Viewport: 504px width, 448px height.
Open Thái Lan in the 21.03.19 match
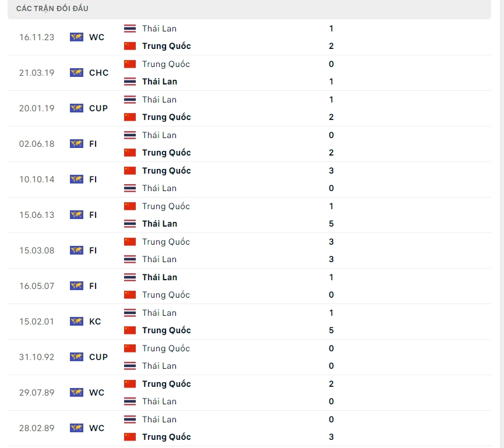click(x=159, y=82)
